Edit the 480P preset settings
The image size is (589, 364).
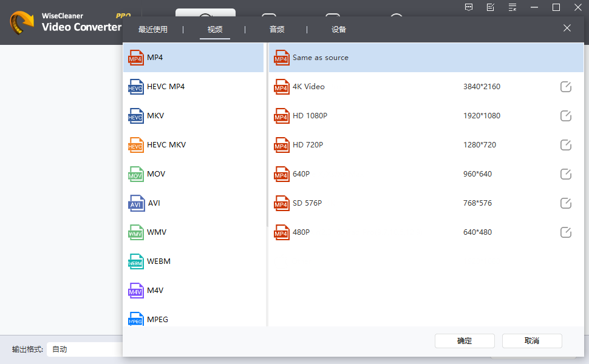click(x=566, y=232)
